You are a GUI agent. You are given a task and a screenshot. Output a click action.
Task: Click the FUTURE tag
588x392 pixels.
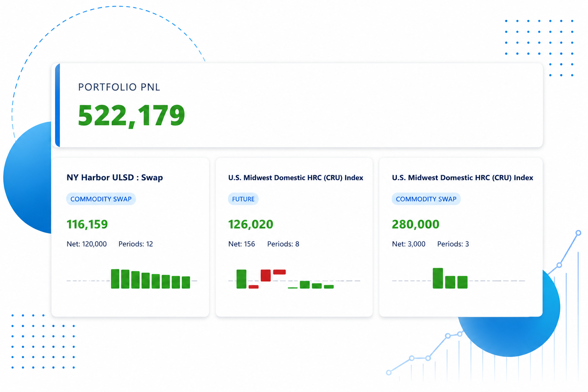[x=243, y=199]
